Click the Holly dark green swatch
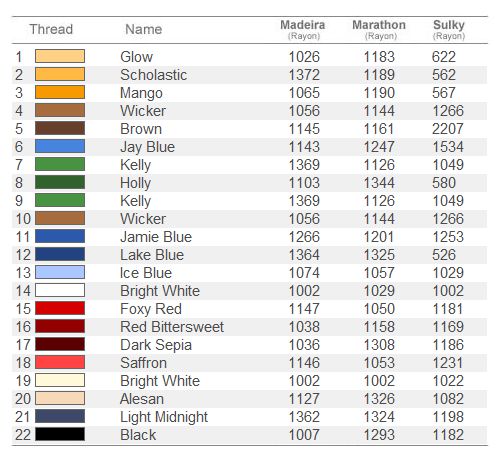The image size is (500, 456). pos(60,182)
